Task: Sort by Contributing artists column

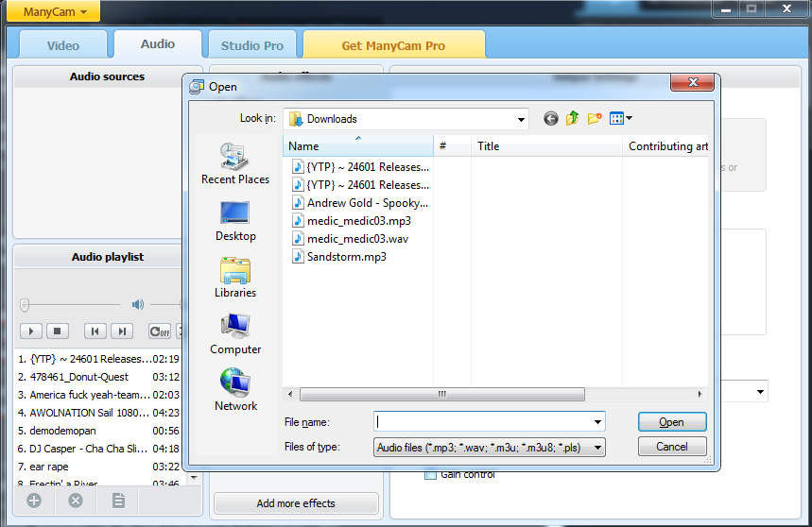Action: coord(665,146)
